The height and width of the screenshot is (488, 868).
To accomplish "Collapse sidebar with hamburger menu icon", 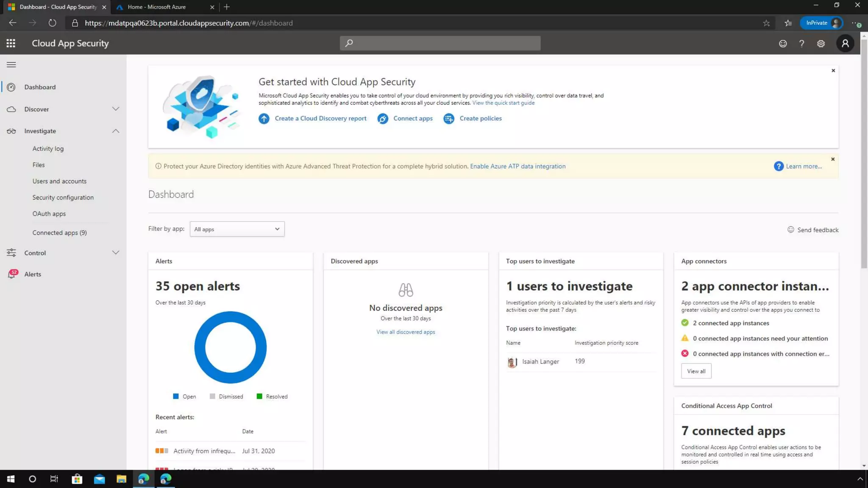I will click(11, 65).
